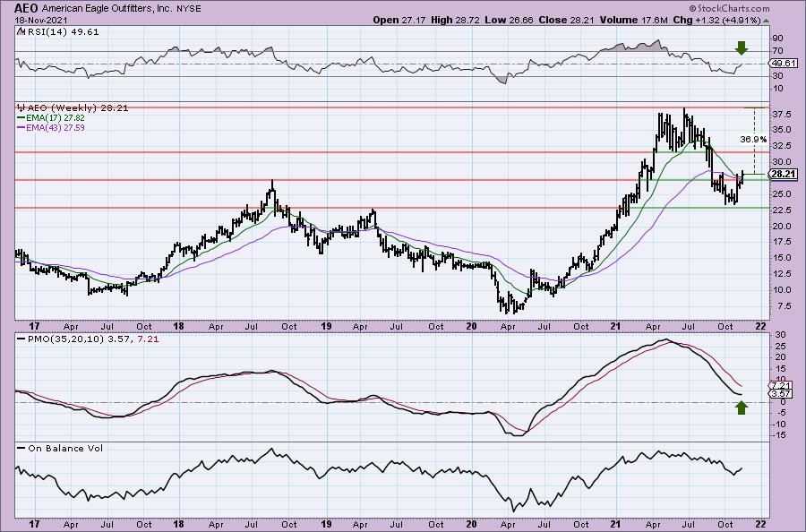Click the 19 year label under the price panel
The height and width of the screenshot is (532, 806).
(326, 326)
